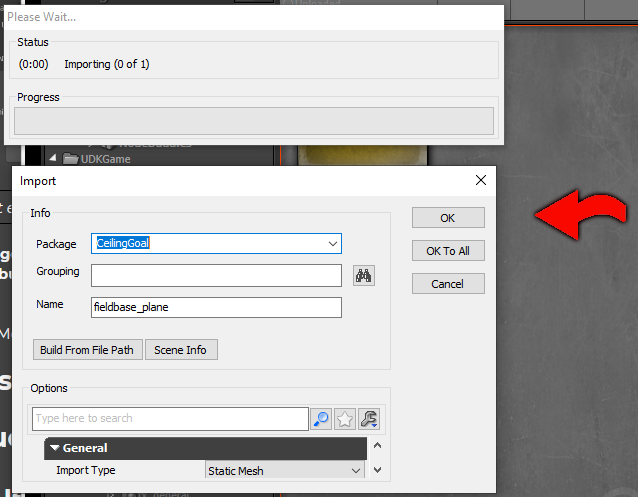
Task: Click the importing progress bar
Action: [x=254, y=121]
